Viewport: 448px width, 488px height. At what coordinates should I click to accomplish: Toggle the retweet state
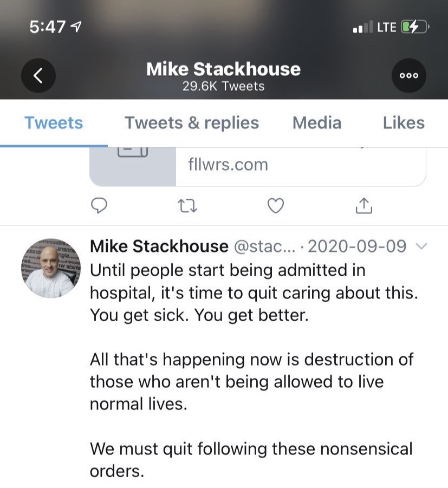(x=187, y=205)
